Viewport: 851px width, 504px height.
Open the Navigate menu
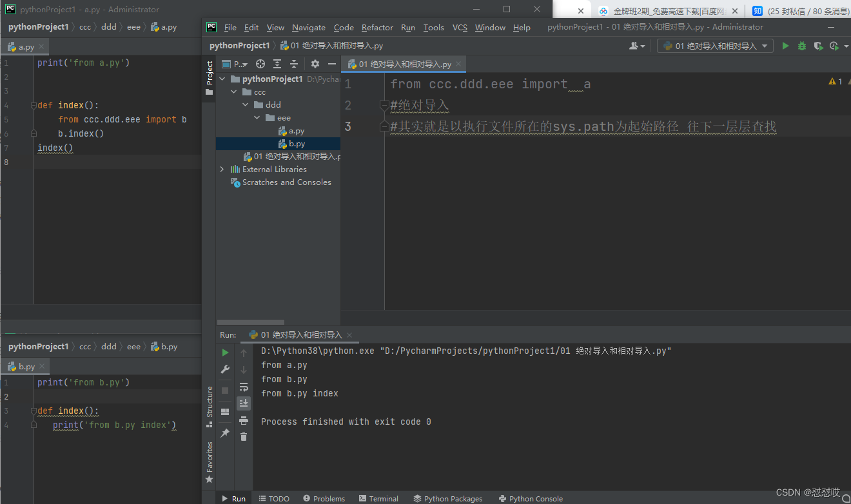point(309,27)
